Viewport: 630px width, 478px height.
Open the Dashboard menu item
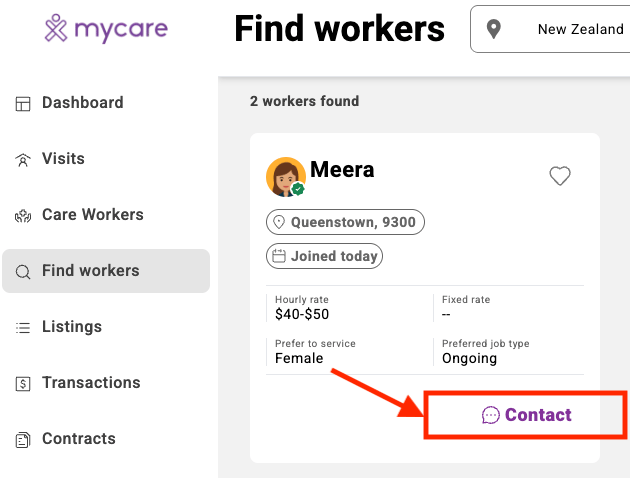[x=83, y=103]
